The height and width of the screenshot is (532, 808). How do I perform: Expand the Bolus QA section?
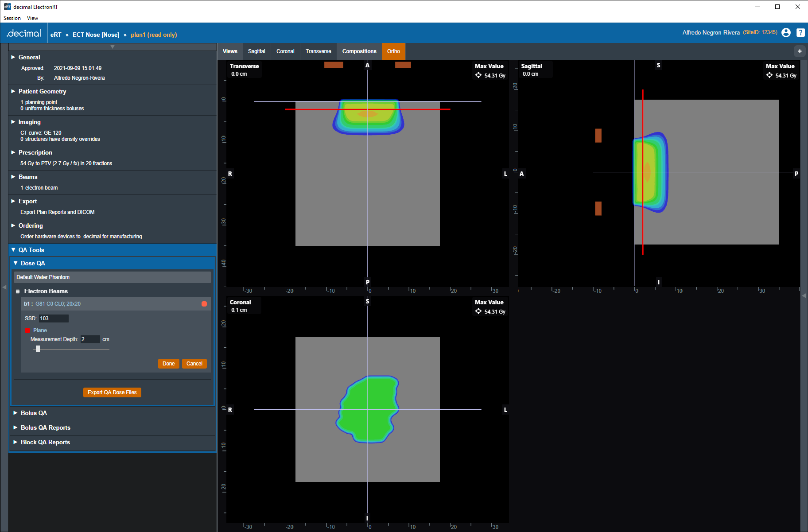(34, 413)
